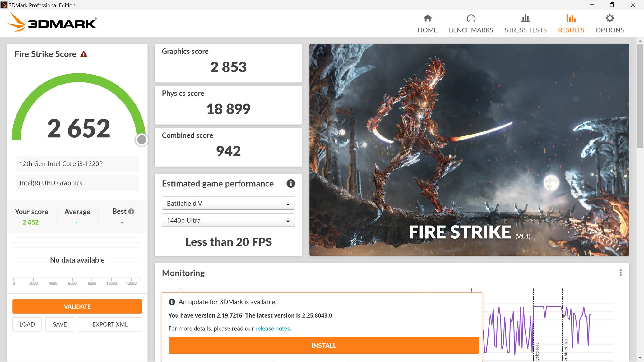Open the Options gear icon

coord(610,18)
